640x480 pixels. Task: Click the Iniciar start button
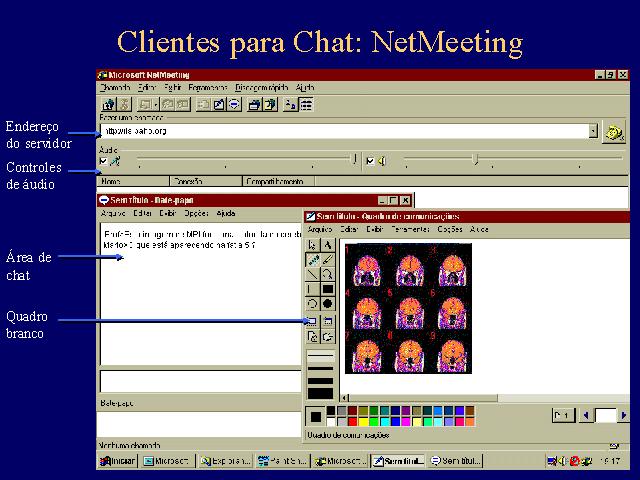[x=118, y=461]
